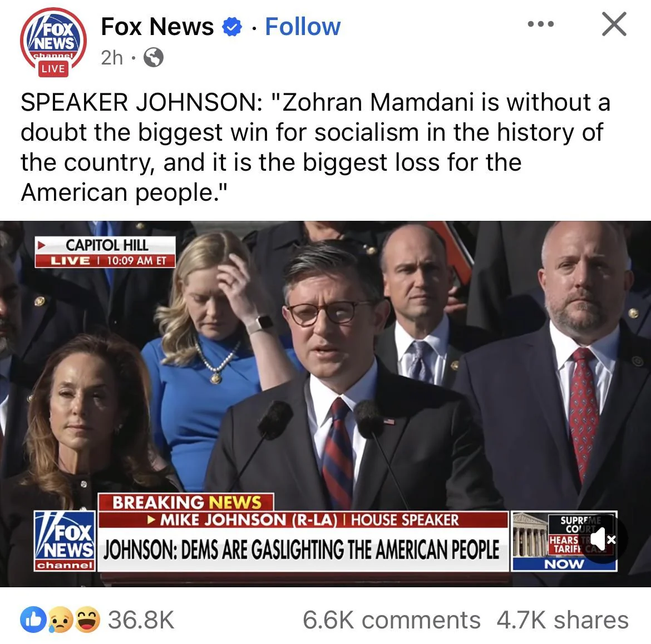Open the Fox News page name link
The width and height of the screenshot is (651, 644).
[157, 27]
